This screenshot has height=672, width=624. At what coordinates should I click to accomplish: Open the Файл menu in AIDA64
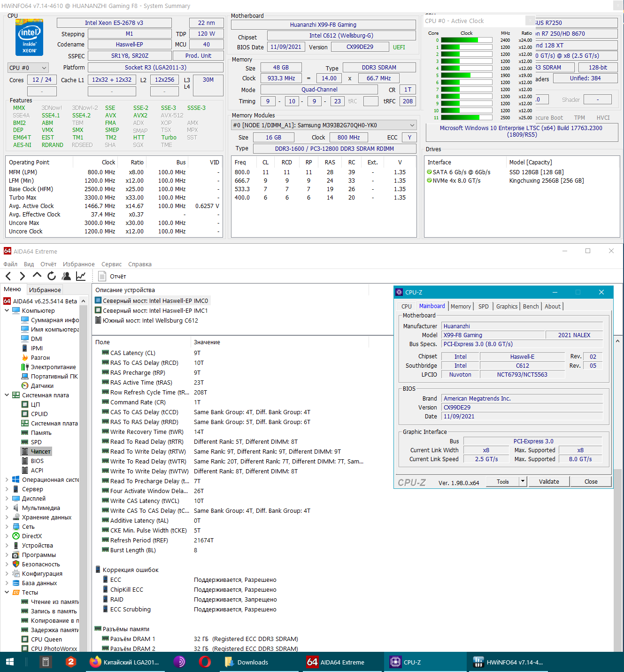(10, 264)
